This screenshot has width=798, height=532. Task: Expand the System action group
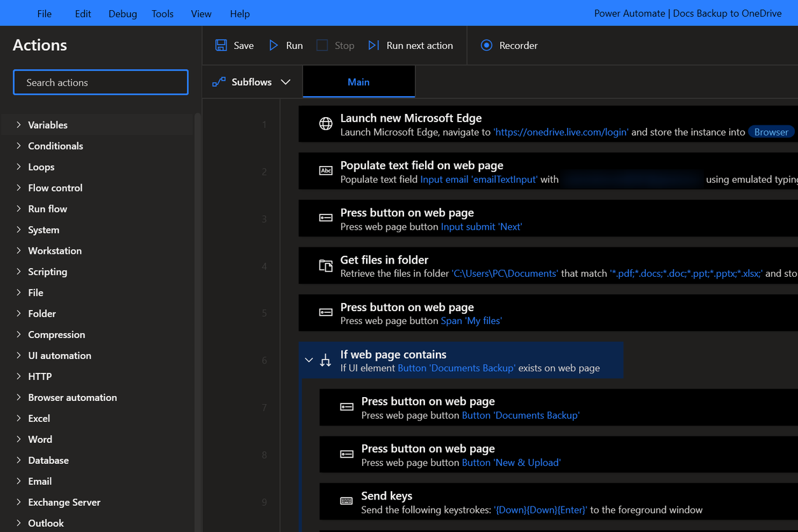(x=18, y=230)
